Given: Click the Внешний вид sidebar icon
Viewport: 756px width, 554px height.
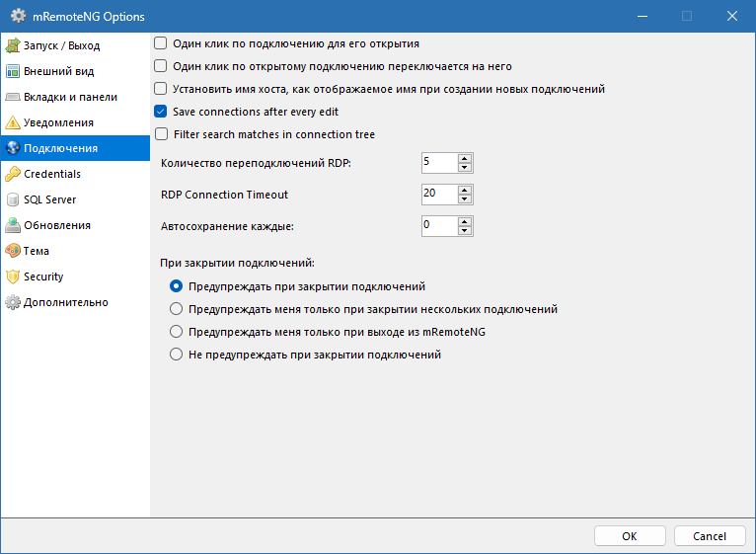Looking at the screenshot, I should (x=13, y=71).
